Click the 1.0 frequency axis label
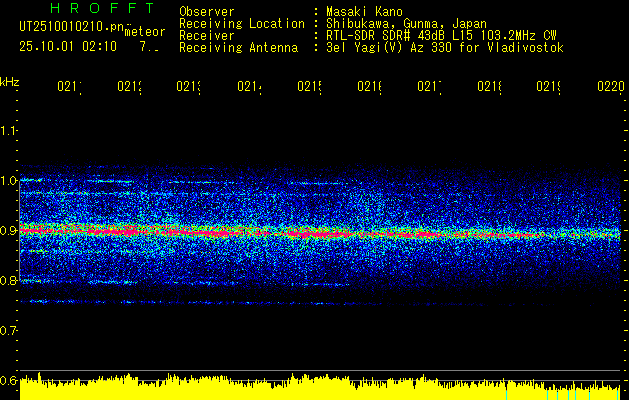This screenshot has height=400, width=629. tap(8, 181)
